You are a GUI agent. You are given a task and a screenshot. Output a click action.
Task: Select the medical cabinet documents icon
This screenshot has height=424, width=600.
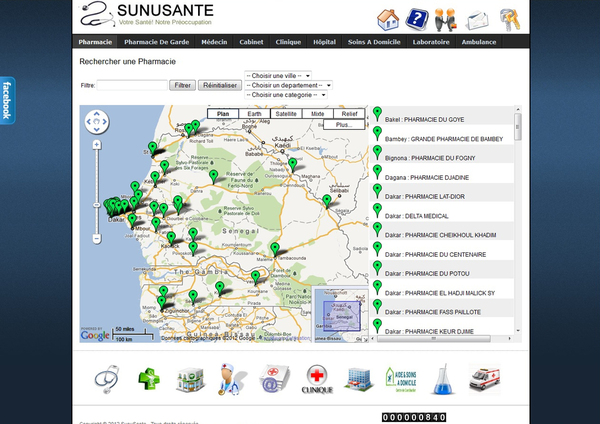274,378
